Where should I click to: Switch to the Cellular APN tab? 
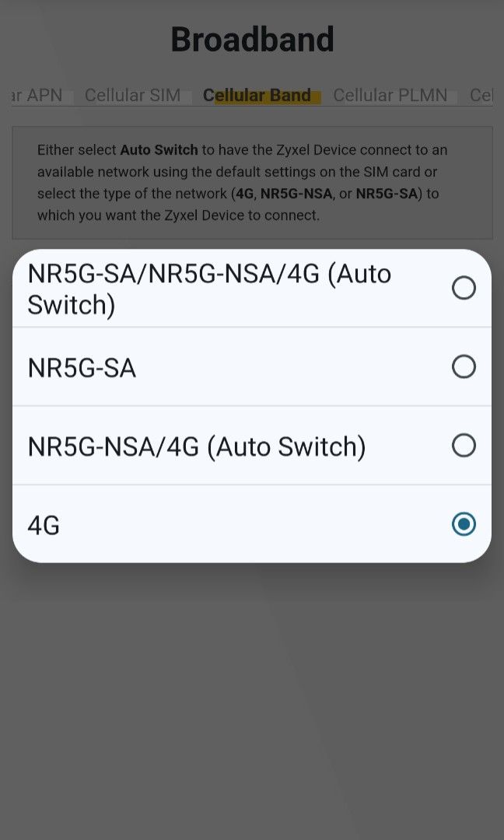39,96
